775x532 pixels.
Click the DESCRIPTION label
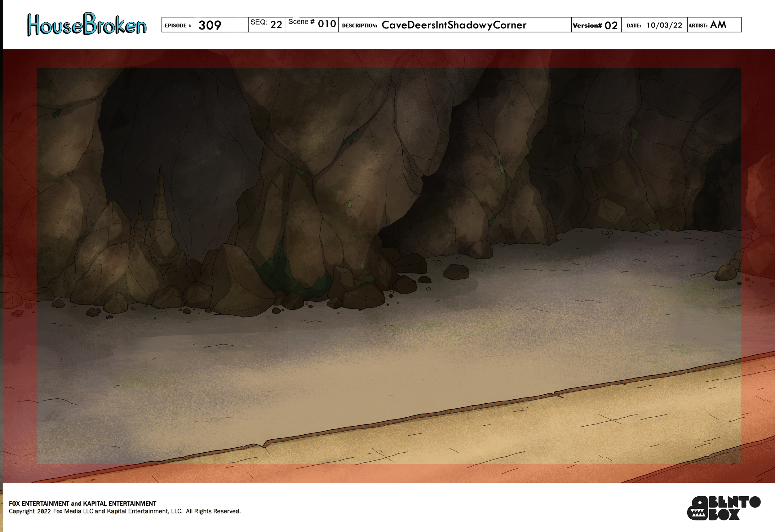coord(360,26)
